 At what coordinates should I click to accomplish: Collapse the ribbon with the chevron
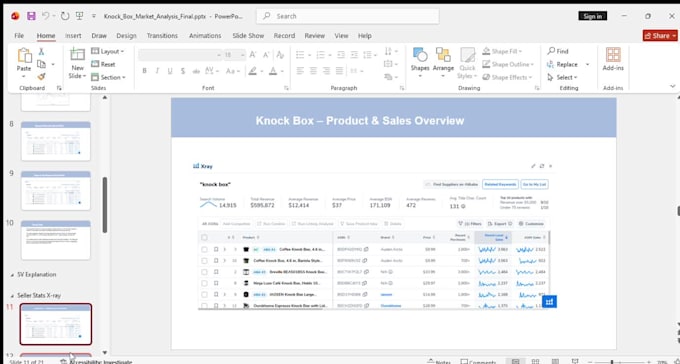click(673, 86)
